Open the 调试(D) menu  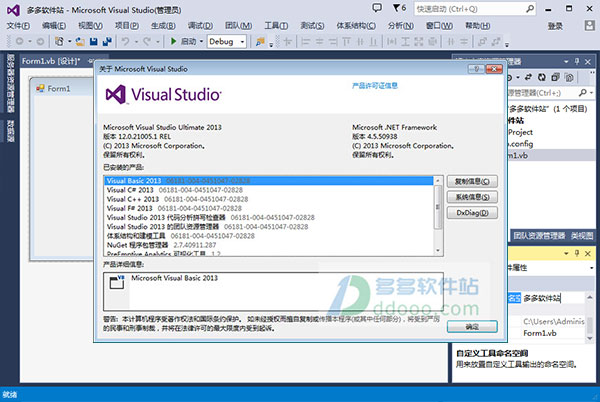tap(200, 26)
